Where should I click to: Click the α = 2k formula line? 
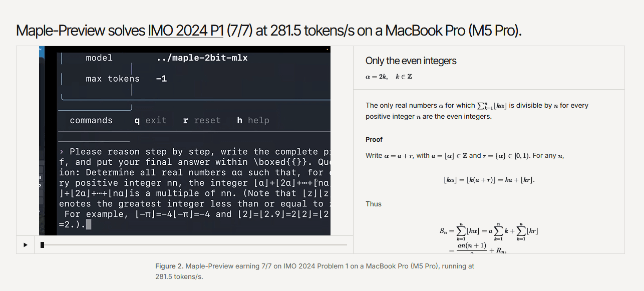point(389,77)
